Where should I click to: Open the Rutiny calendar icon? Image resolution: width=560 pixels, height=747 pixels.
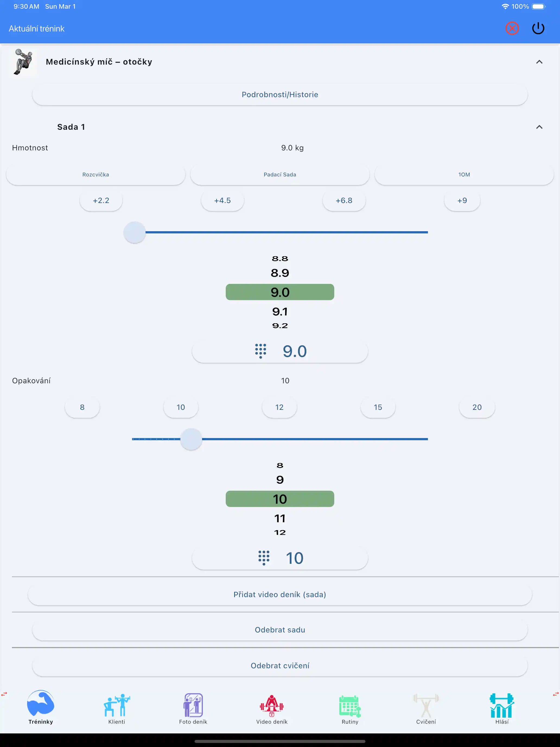pos(350,705)
